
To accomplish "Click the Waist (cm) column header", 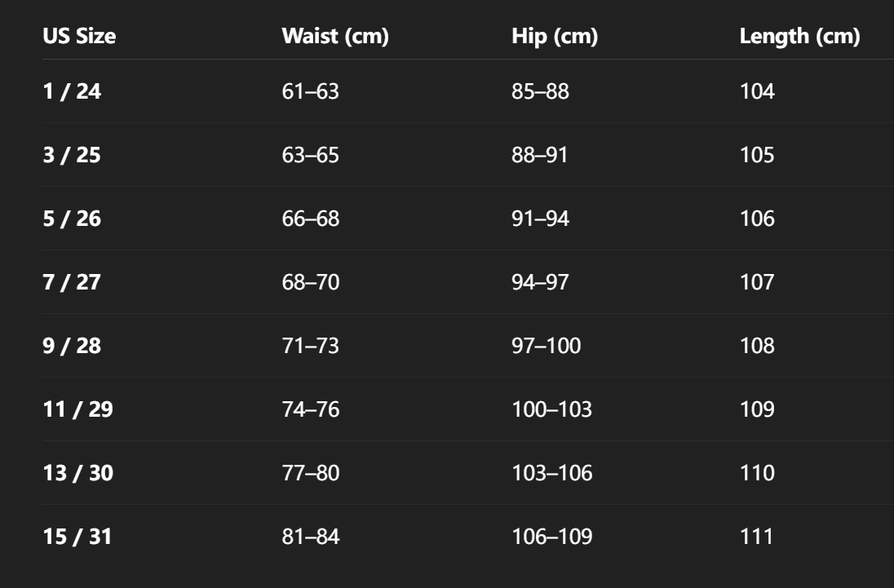I will pos(334,38).
